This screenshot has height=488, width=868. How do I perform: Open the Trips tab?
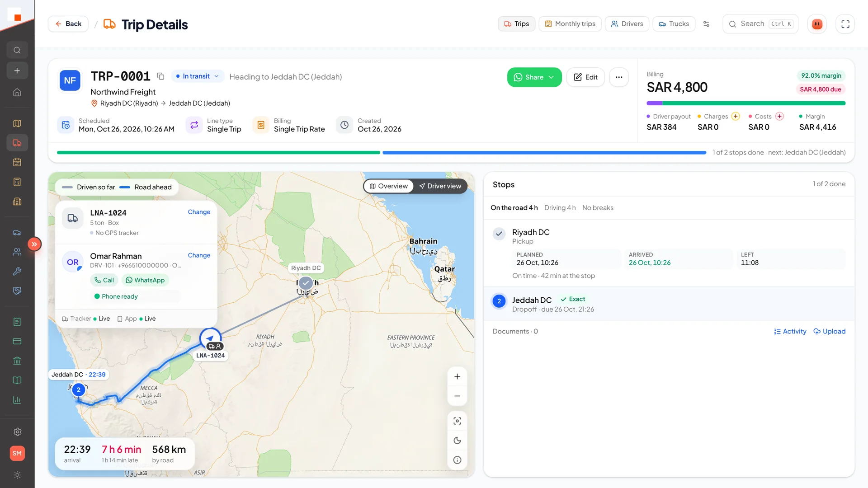click(x=516, y=24)
